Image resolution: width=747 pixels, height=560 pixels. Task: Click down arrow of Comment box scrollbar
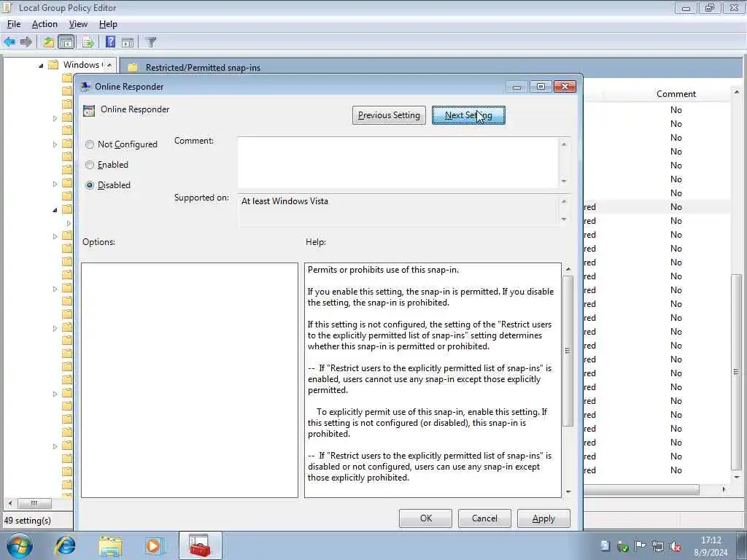(564, 181)
